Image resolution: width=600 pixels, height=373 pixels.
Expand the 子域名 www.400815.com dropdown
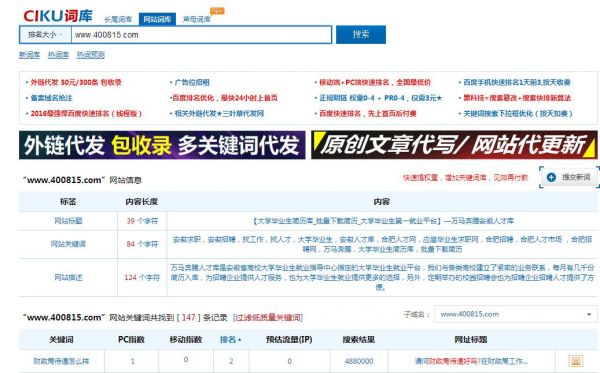(x=515, y=314)
